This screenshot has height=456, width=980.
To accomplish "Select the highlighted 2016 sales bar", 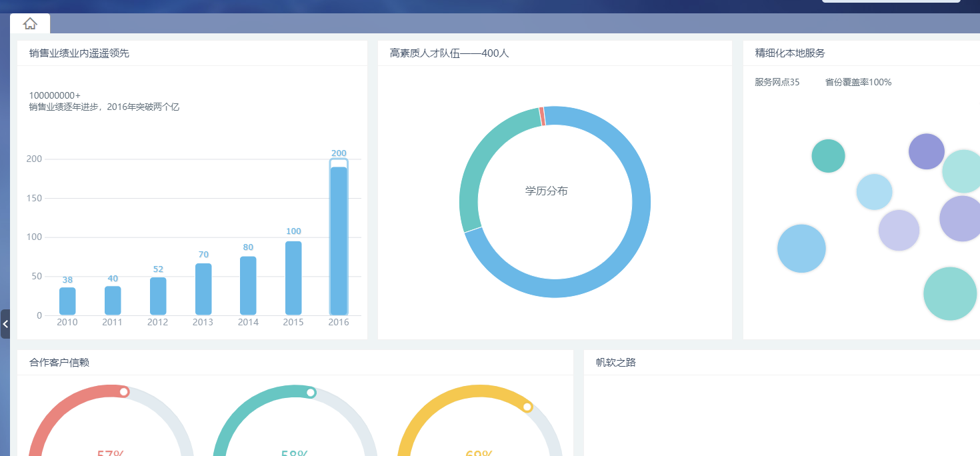I will point(339,237).
